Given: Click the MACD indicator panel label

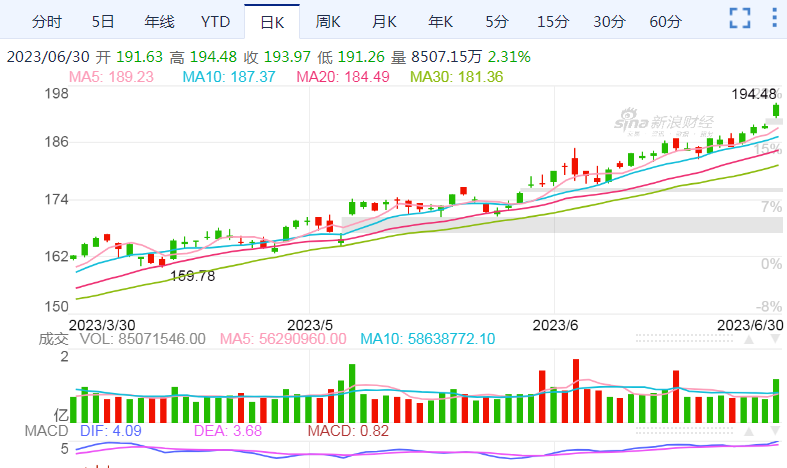Looking at the screenshot, I should point(46,431).
